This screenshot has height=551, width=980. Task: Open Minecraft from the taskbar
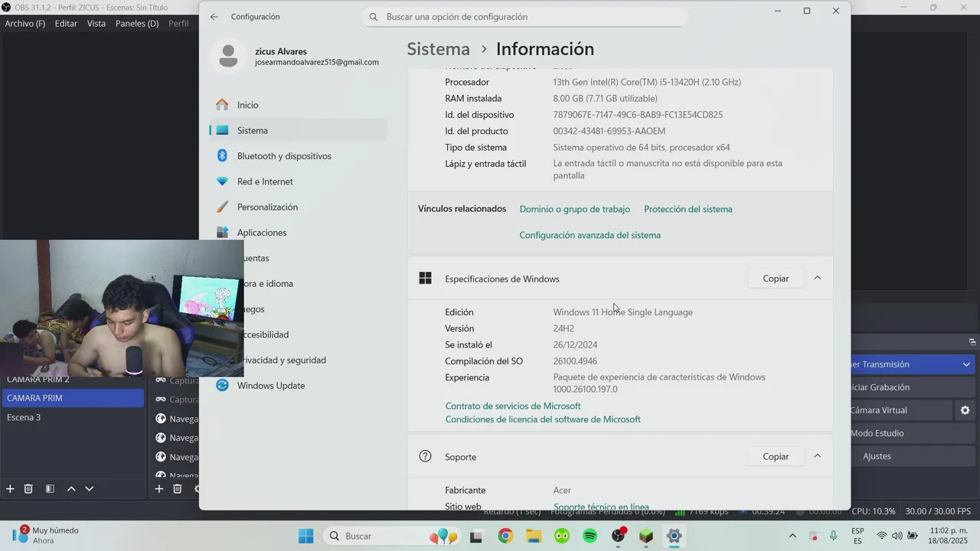coord(646,536)
